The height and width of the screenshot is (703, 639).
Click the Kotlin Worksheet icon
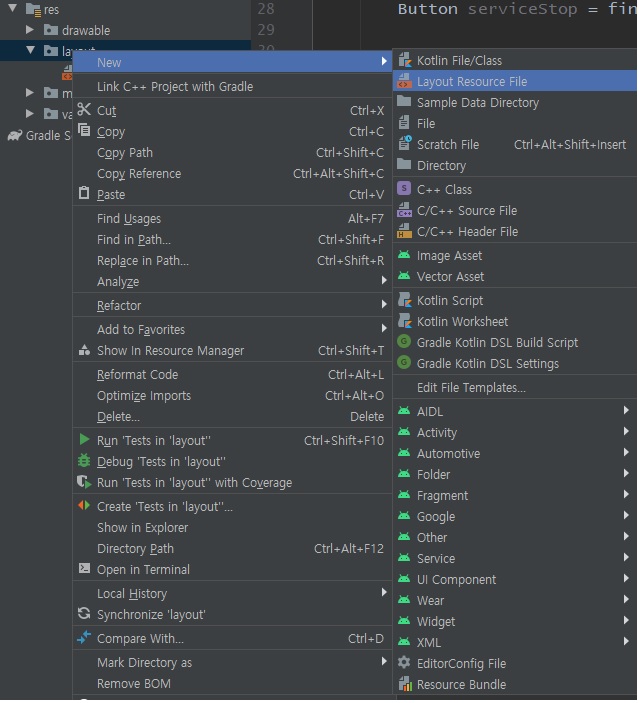[x=404, y=321]
